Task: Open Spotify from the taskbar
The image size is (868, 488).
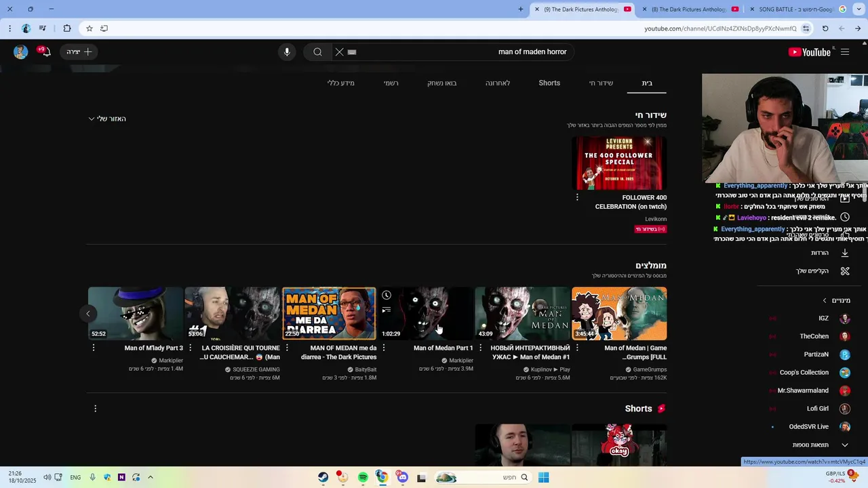Action: click(363, 477)
